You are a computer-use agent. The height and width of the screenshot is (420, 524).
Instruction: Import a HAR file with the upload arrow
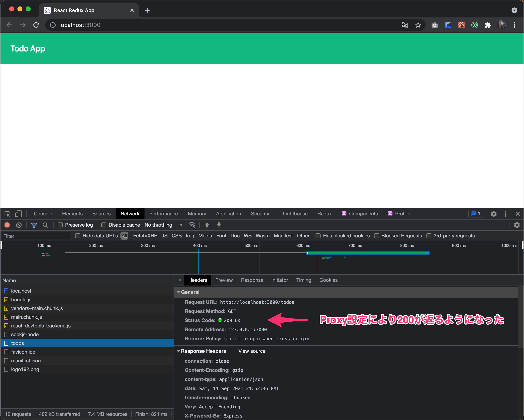(207, 225)
